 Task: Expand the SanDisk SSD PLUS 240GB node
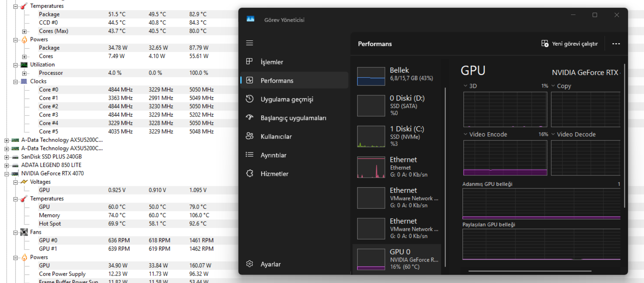pyautogui.click(x=6, y=157)
